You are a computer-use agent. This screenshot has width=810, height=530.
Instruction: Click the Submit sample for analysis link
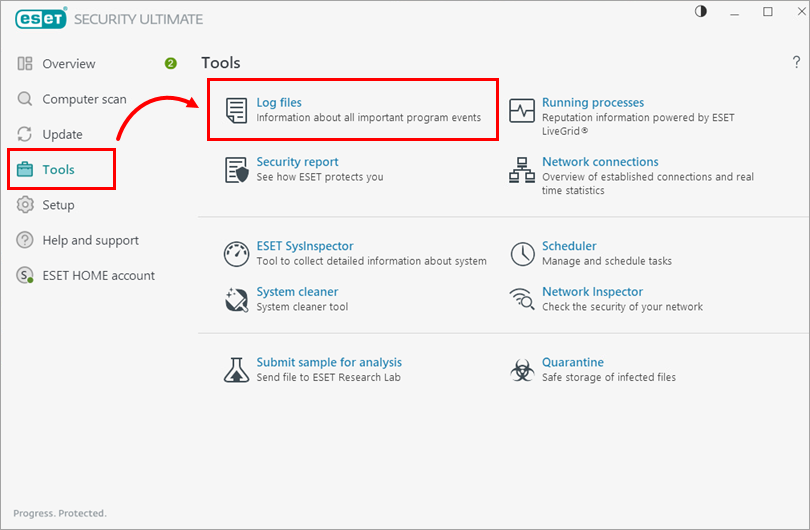click(x=329, y=362)
